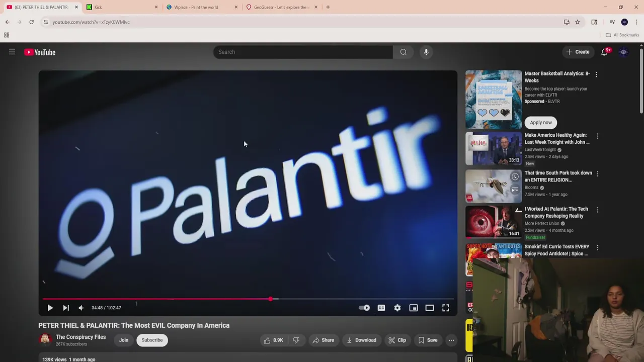Switch to Wplace - Paint the world tab

click(201, 7)
